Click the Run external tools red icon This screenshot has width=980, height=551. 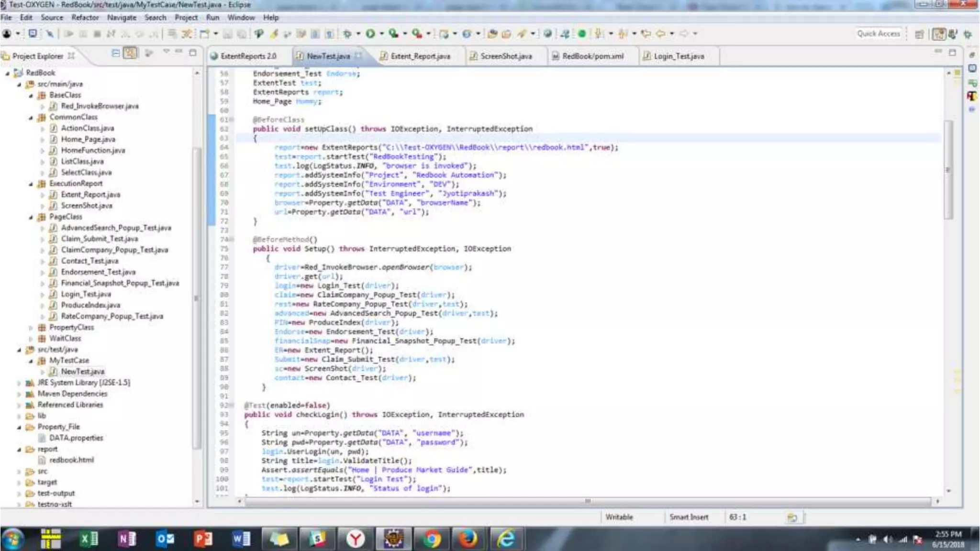pos(417,33)
